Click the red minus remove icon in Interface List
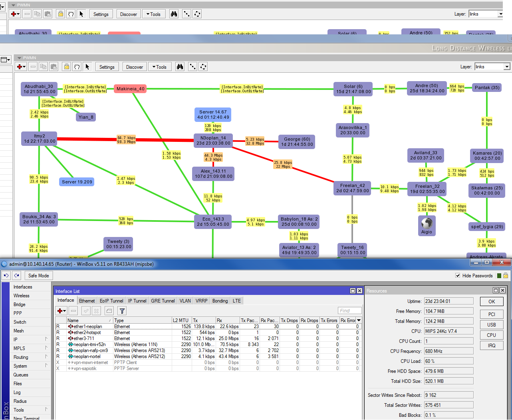Screen dimensions: 512x420 point(73,311)
